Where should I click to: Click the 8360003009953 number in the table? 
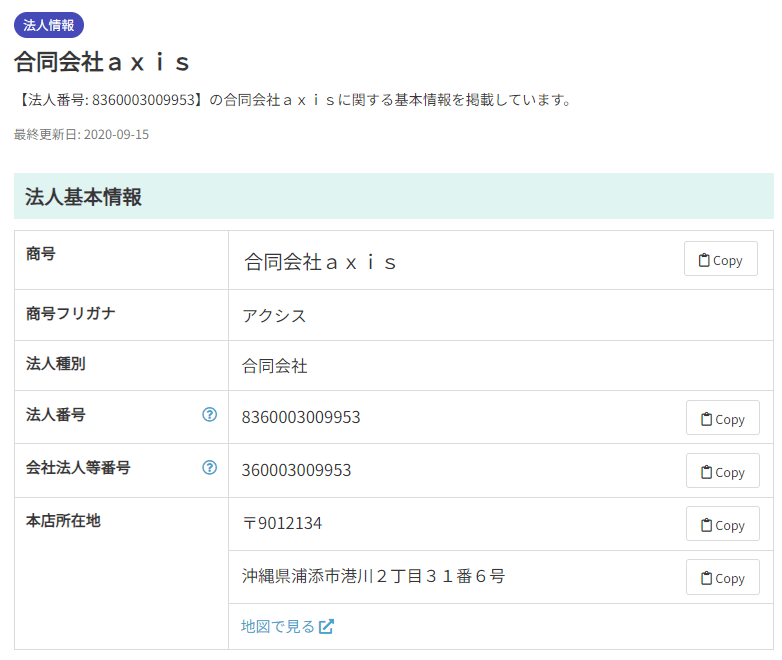pos(301,417)
